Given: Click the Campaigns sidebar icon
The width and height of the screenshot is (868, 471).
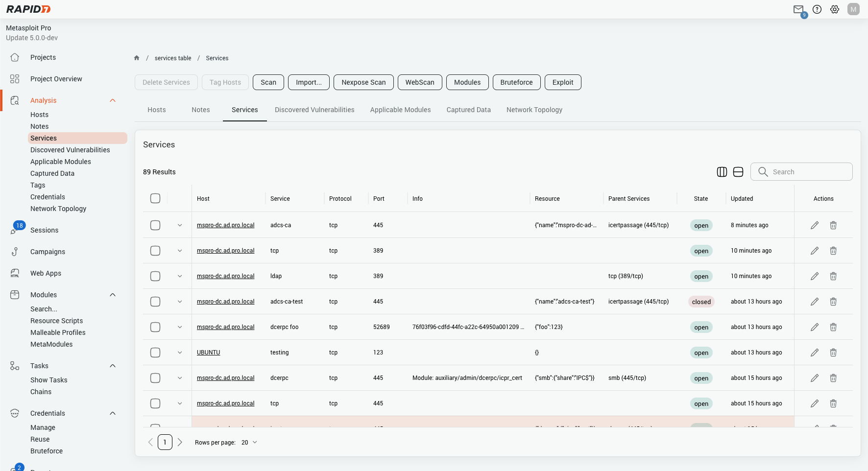Looking at the screenshot, I should pos(15,252).
